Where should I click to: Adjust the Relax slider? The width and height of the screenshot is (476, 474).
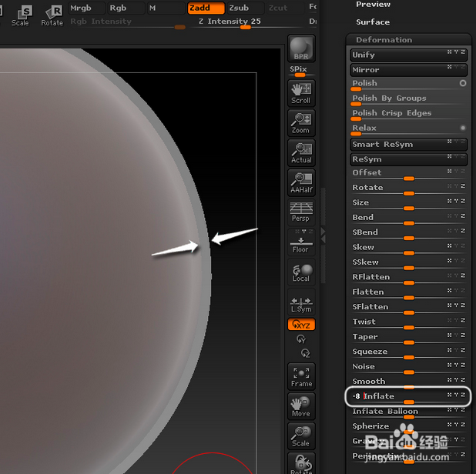[x=409, y=129]
